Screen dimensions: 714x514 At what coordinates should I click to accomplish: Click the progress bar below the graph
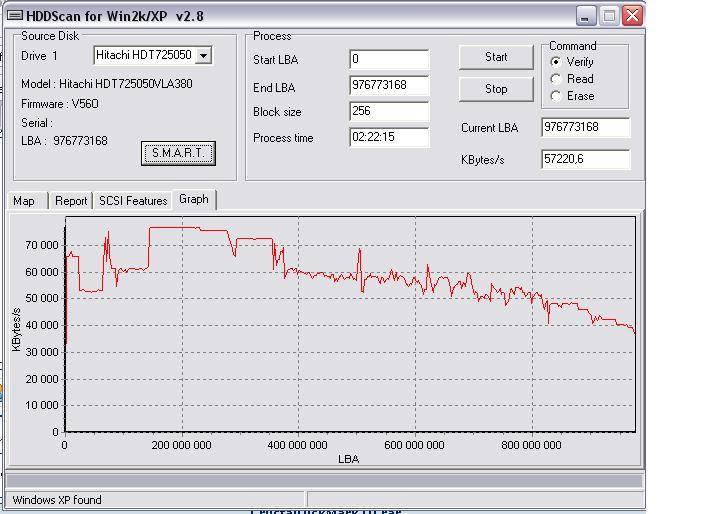[x=325, y=480]
